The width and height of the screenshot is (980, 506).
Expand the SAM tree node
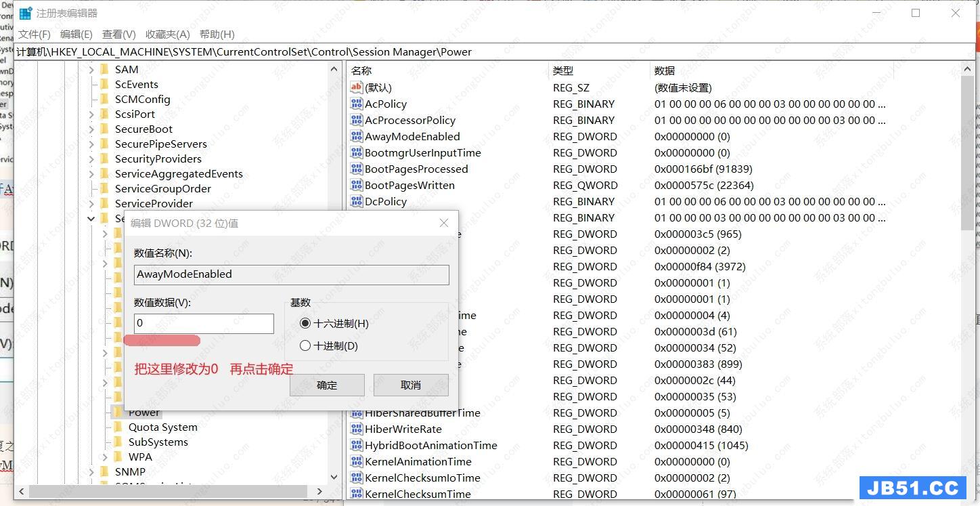91,70
